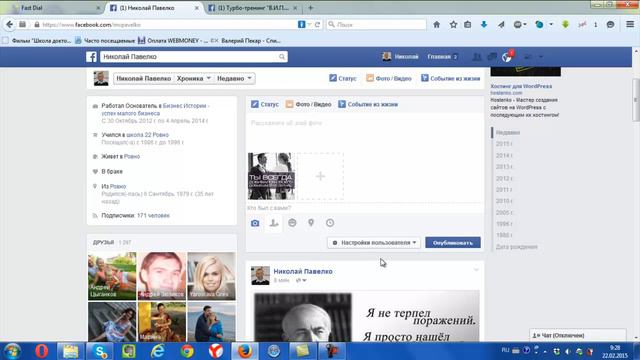640x360 pixels.
Task: Click the Opera icon in taskbar
Action: click(x=41, y=351)
